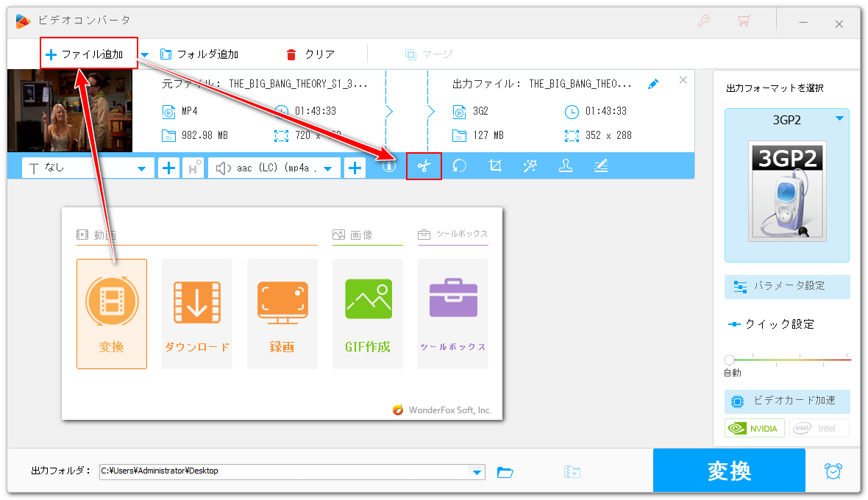Select the crop video tool
868x500 pixels.
(495, 167)
